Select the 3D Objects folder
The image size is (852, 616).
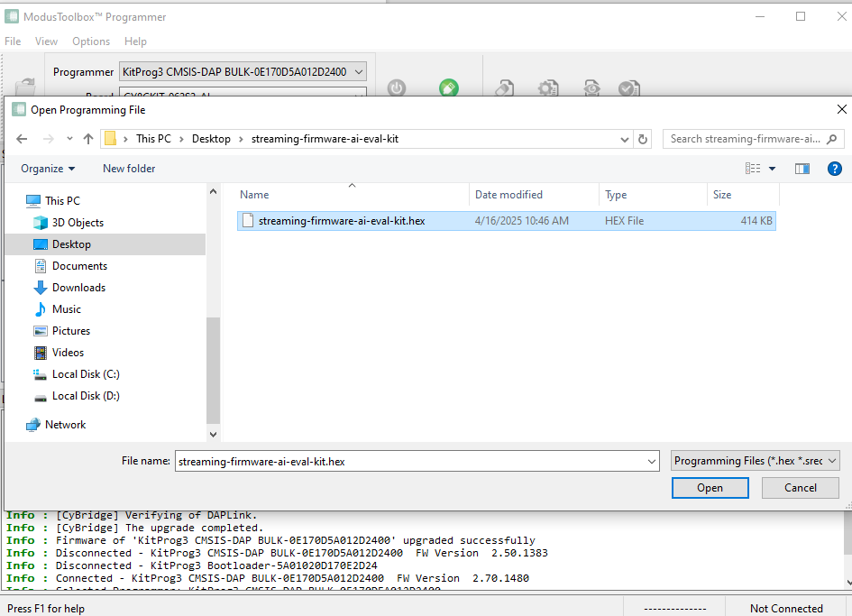(78, 223)
